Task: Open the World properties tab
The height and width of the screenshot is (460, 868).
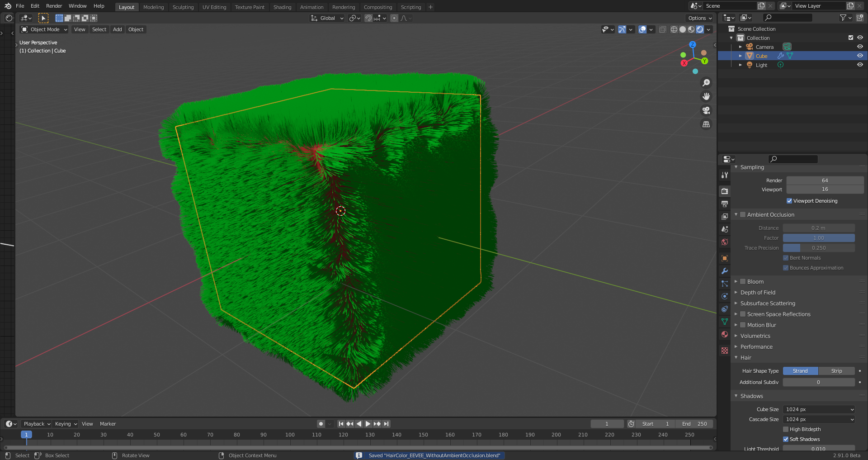Action: (x=725, y=242)
